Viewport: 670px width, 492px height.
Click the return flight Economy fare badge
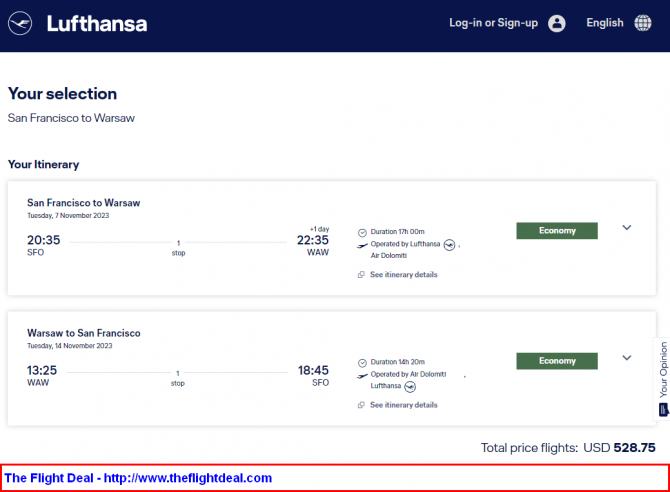tap(557, 361)
